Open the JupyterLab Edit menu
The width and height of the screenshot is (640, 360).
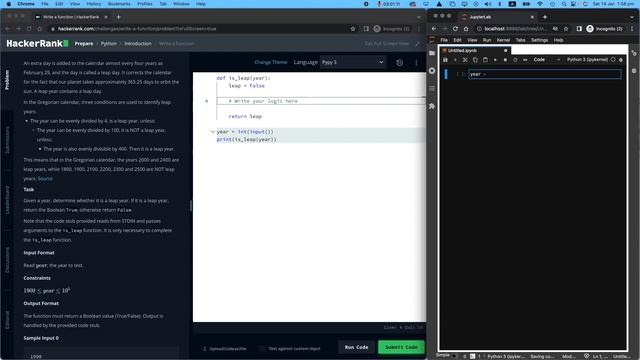[457, 40]
